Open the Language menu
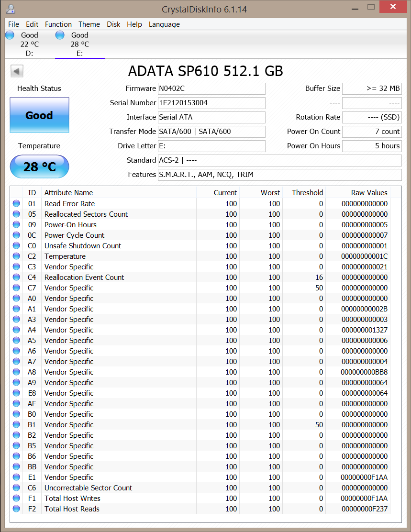Viewport: 411px width, 532px height. click(x=164, y=24)
